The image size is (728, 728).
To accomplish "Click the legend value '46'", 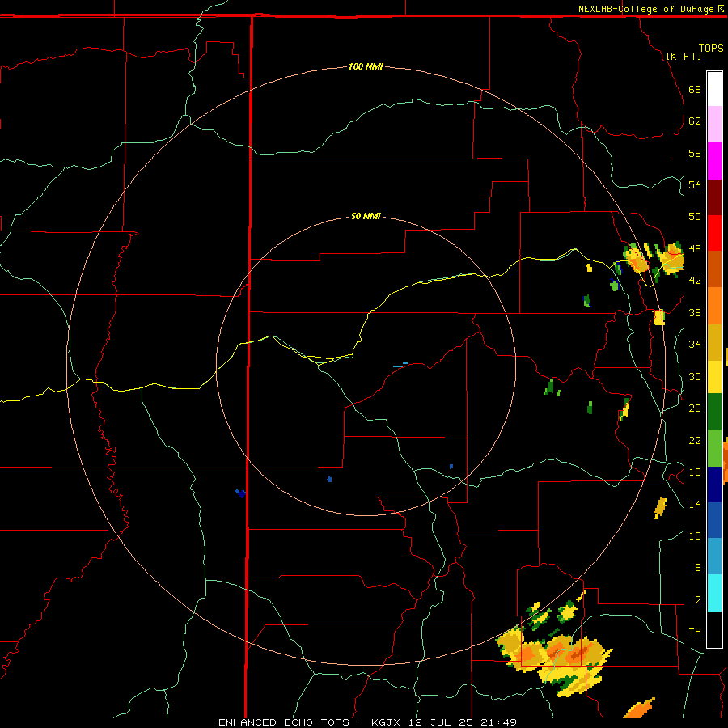I will pos(695,248).
